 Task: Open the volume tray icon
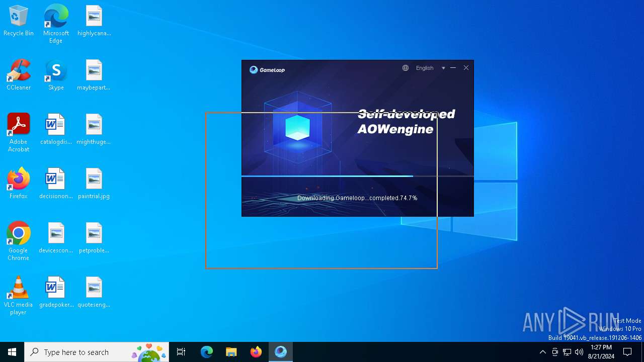coord(579,352)
